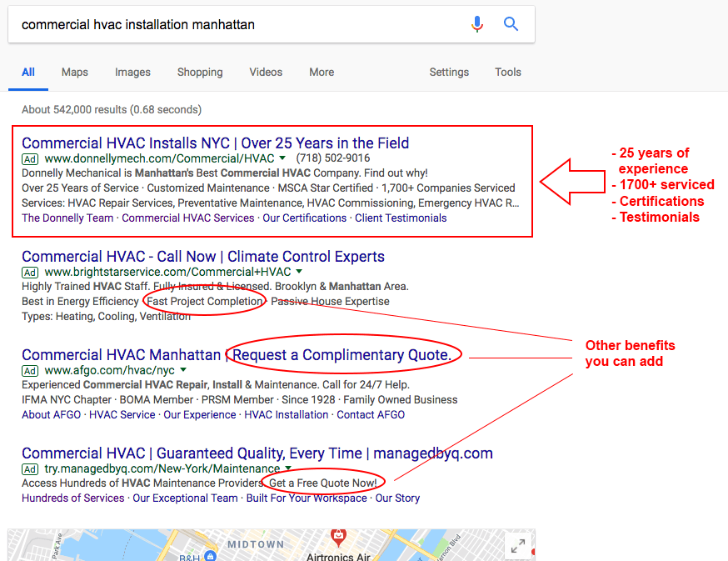The height and width of the screenshot is (561, 728).
Task: Click 'About 542,000 results' count text
Action: (x=112, y=110)
